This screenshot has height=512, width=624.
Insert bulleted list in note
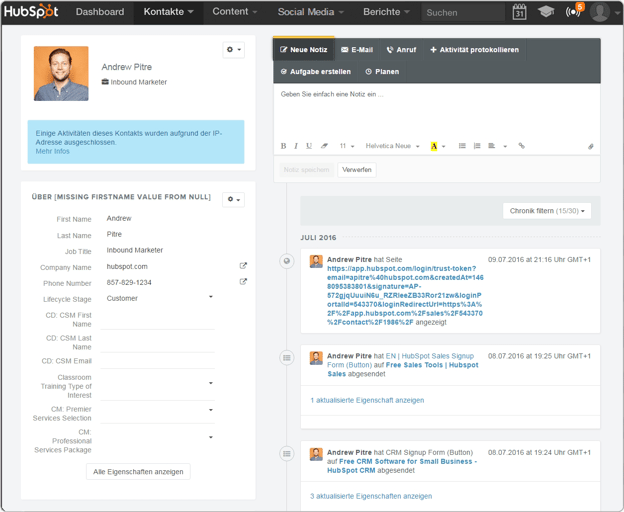[x=462, y=146]
